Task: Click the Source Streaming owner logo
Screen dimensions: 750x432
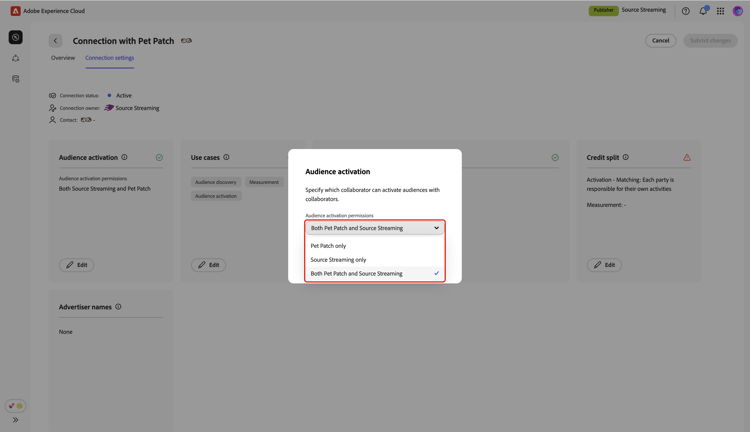Action: tap(109, 108)
